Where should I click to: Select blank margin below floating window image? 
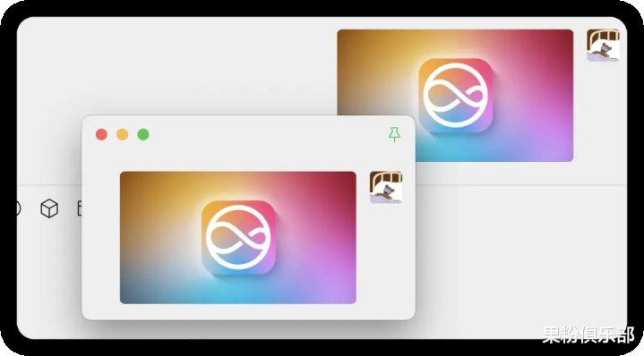(237, 311)
